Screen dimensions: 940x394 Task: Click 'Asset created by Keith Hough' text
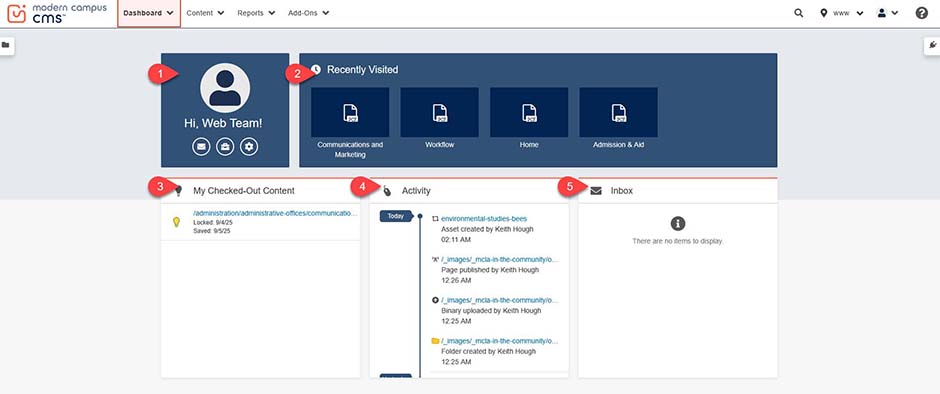[x=487, y=229]
